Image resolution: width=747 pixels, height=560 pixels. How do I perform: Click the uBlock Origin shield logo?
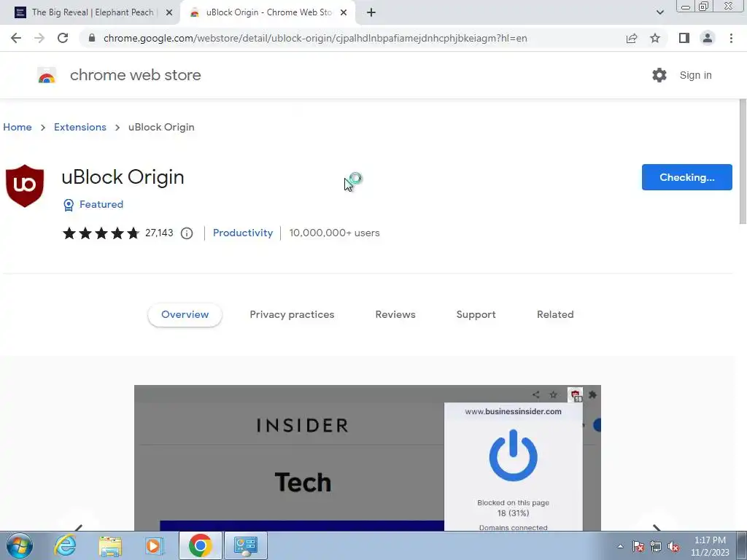pyautogui.click(x=25, y=186)
